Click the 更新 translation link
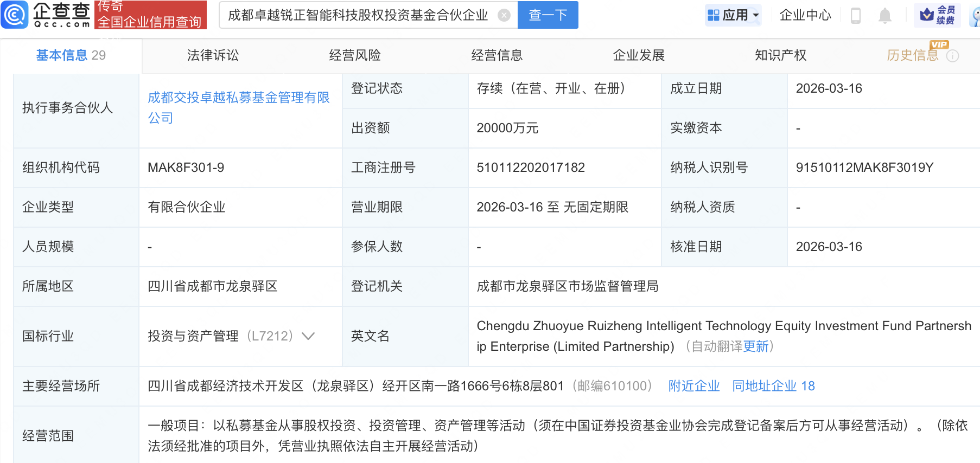Image resolution: width=980 pixels, height=463 pixels. (756, 346)
